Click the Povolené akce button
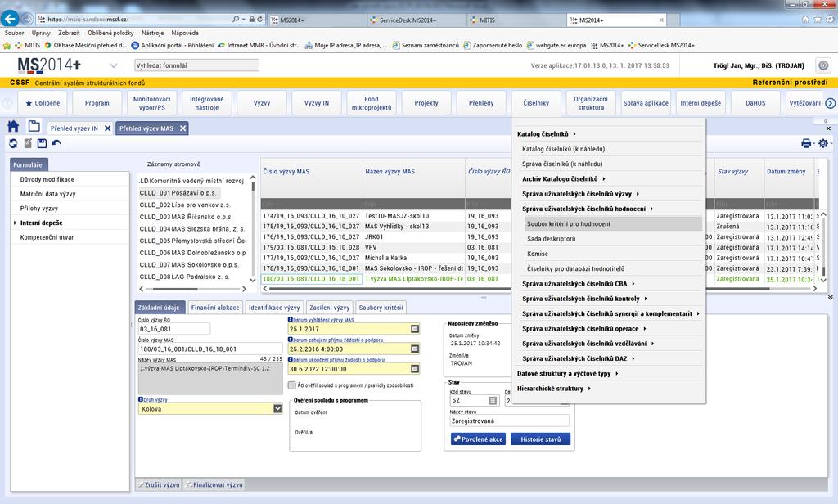838x504 pixels. pos(478,439)
